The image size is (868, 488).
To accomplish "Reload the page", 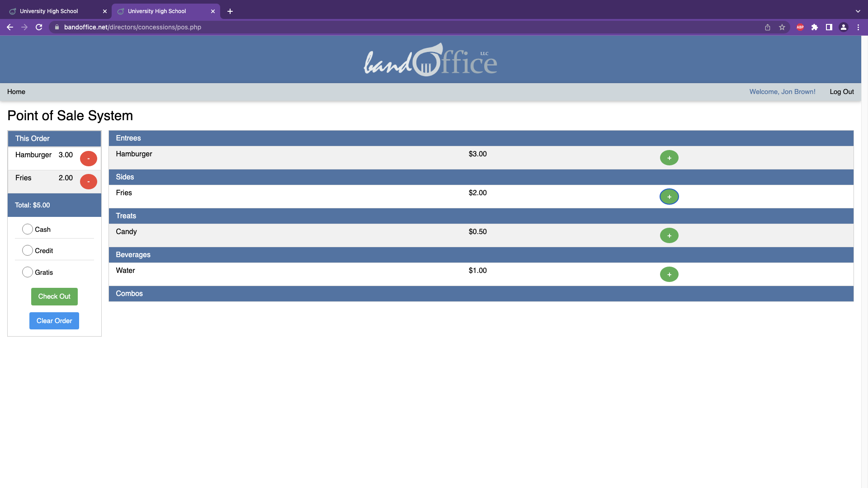I will pos(39,27).
